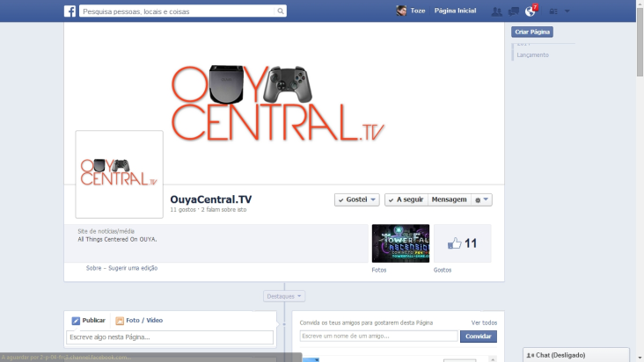The image size is (644, 362).
Task: Open the OuyaCentral profile picture
Action: click(x=119, y=174)
